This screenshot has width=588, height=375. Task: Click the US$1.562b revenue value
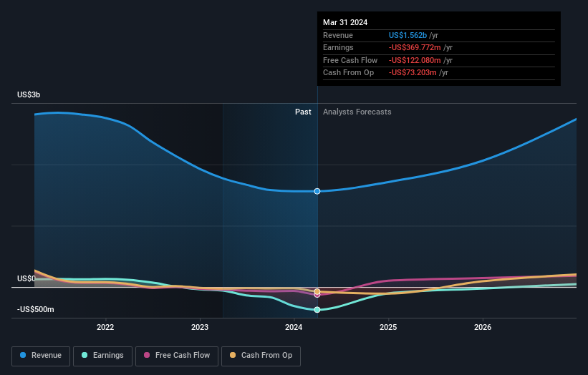[x=408, y=35]
